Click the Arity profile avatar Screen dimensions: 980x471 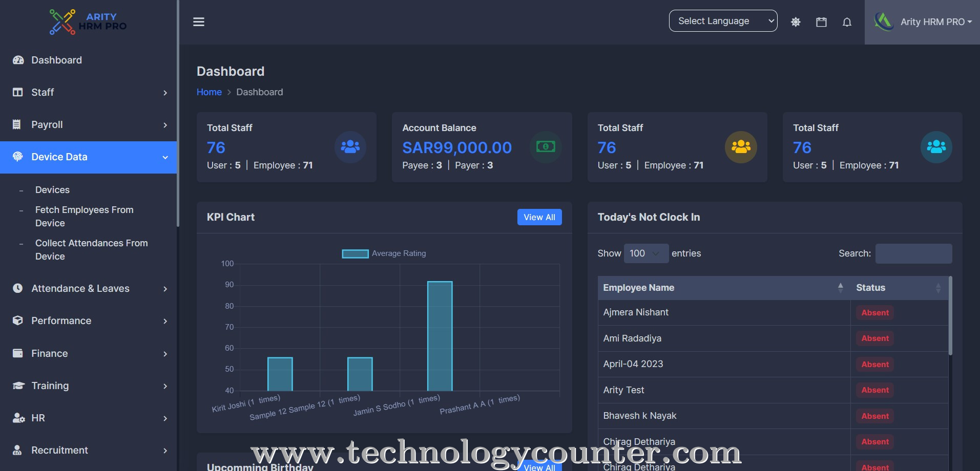pos(884,22)
